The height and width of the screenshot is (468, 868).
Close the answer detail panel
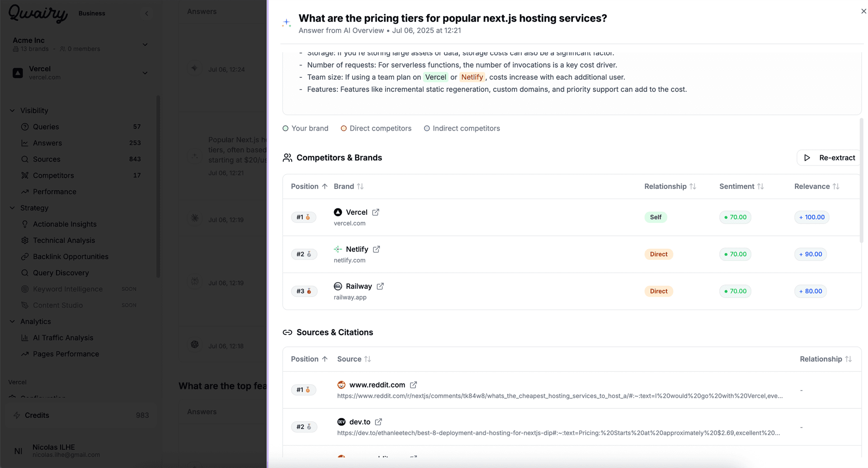863,11
